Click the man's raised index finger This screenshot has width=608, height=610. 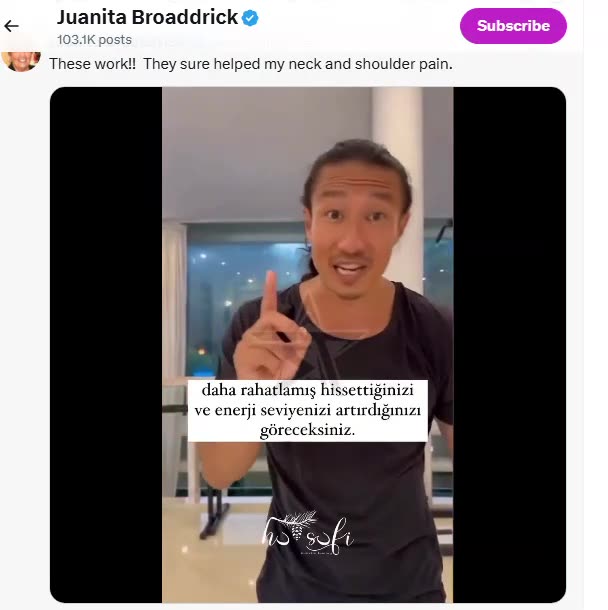270,296
